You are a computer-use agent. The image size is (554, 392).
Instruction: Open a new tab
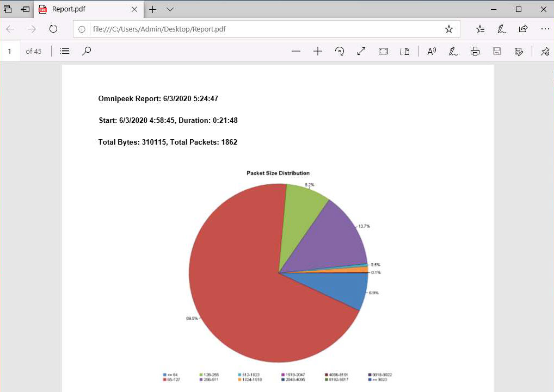click(152, 10)
